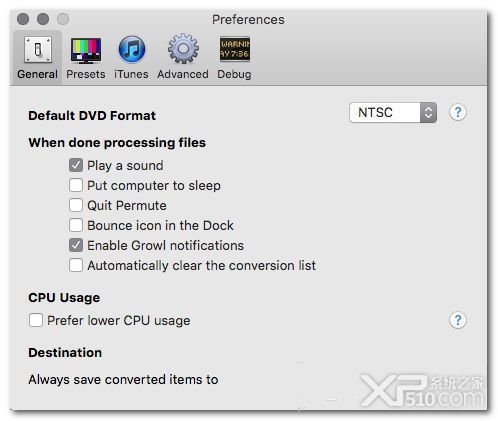
Task: Switch to the Advanced tab label
Action: click(183, 74)
